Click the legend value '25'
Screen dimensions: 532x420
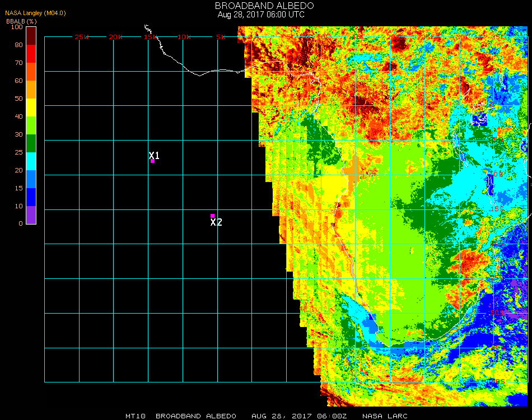18,153
